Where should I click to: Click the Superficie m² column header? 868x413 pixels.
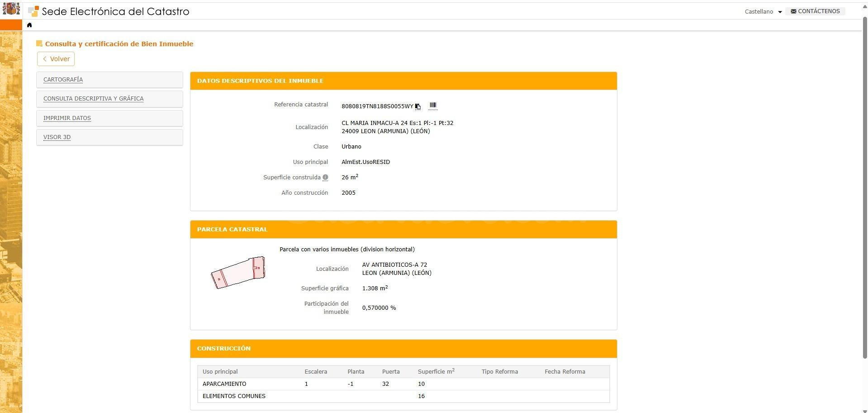click(x=436, y=371)
